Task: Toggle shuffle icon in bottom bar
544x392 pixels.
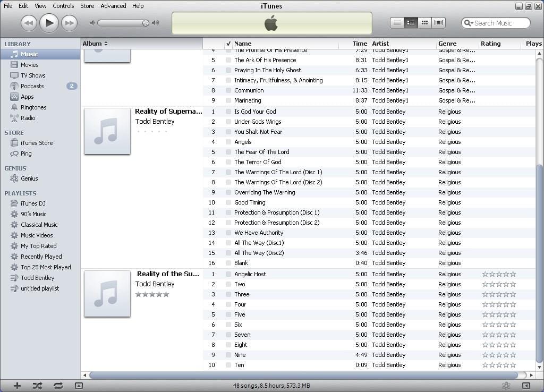Action: pos(38,386)
